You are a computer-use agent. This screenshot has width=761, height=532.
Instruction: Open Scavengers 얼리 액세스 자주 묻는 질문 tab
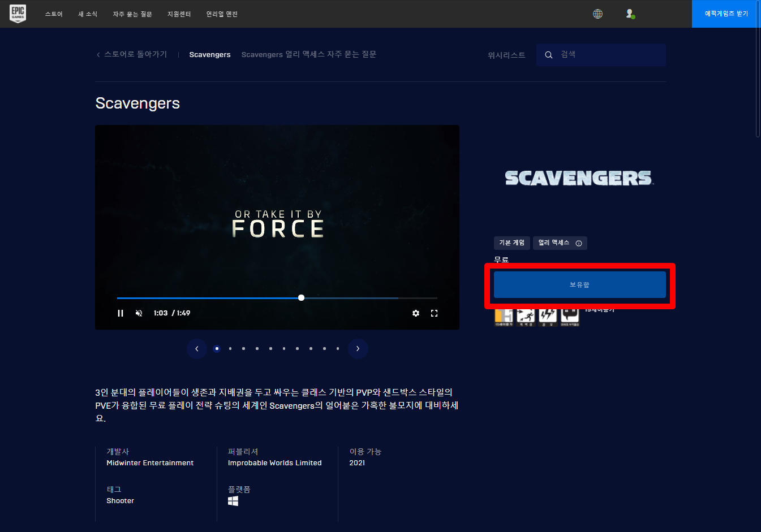pyautogui.click(x=309, y=54)
